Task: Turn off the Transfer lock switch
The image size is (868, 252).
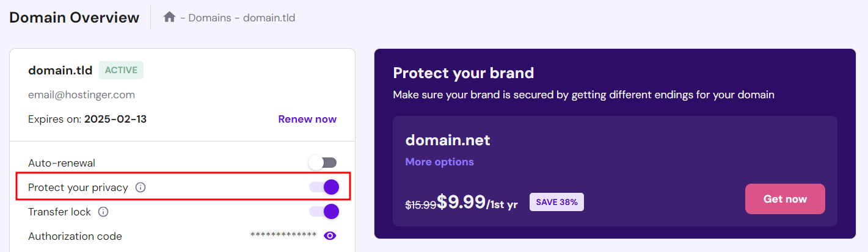Action: pos(323,212)
